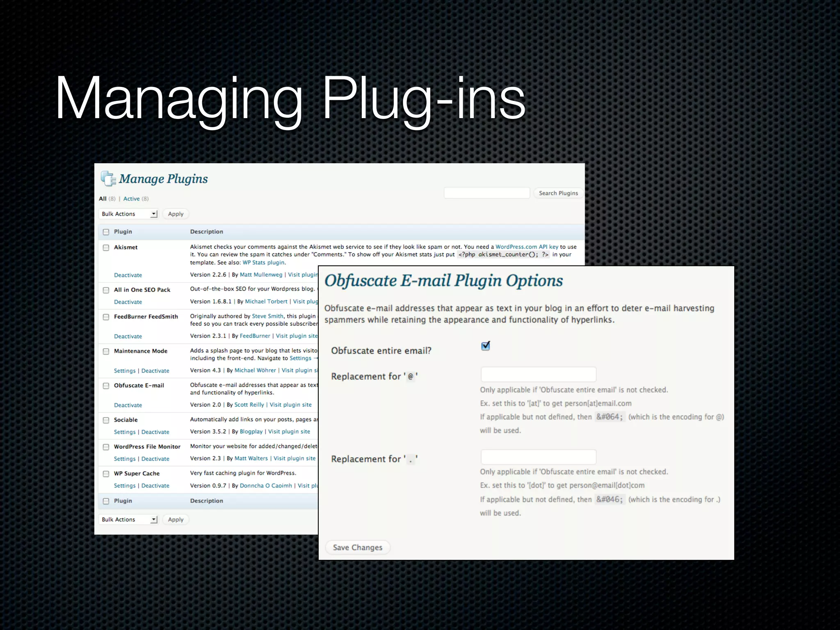
Task: Open the WP Stats plugin link
Action: pyautogui.click(x=263, y=262)
